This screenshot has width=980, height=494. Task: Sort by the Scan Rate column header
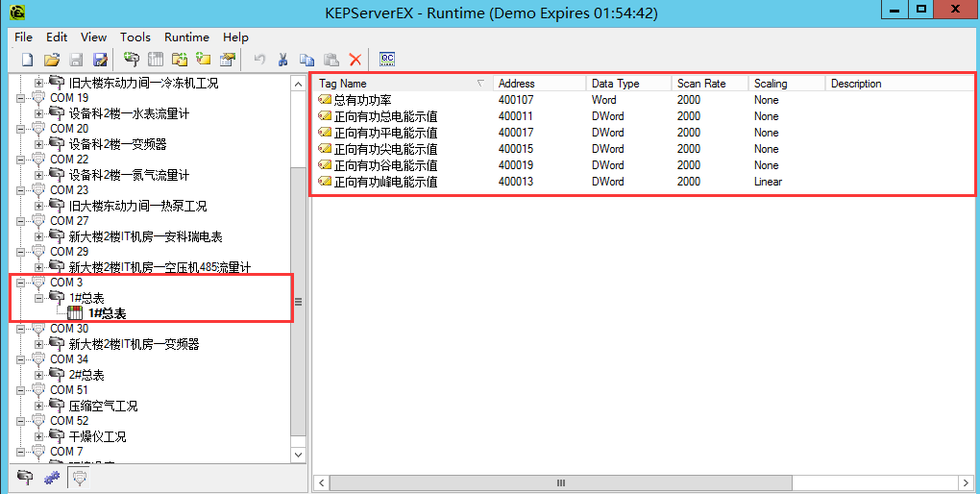(x=710, y=84)
